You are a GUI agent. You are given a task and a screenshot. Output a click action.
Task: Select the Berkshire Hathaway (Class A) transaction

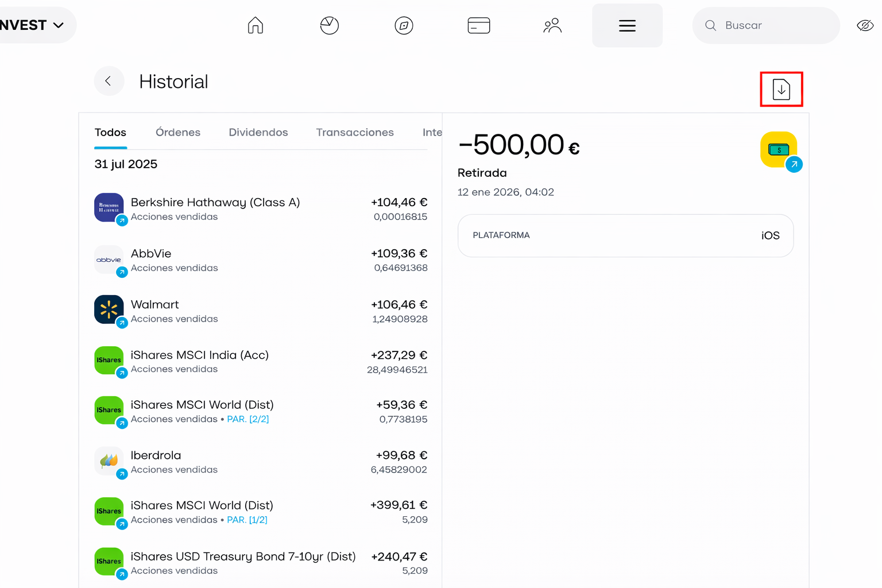(x=261, y=208)
